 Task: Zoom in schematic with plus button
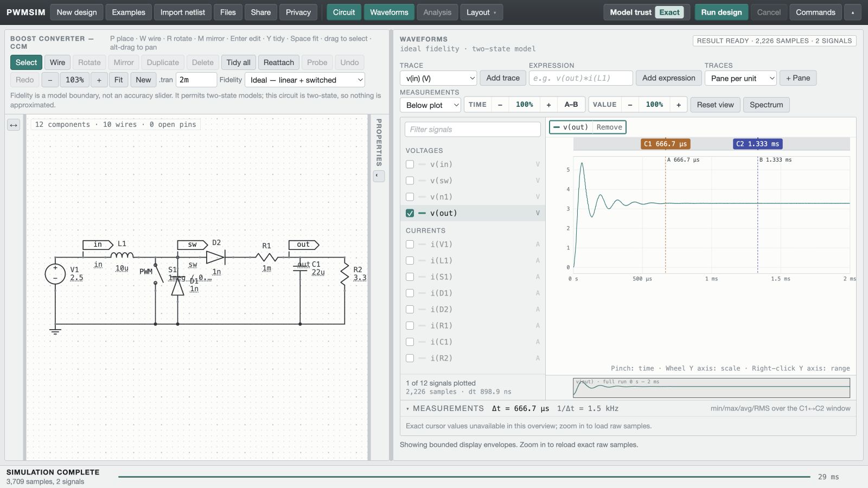pyautogui.click(x=99, y=80)
